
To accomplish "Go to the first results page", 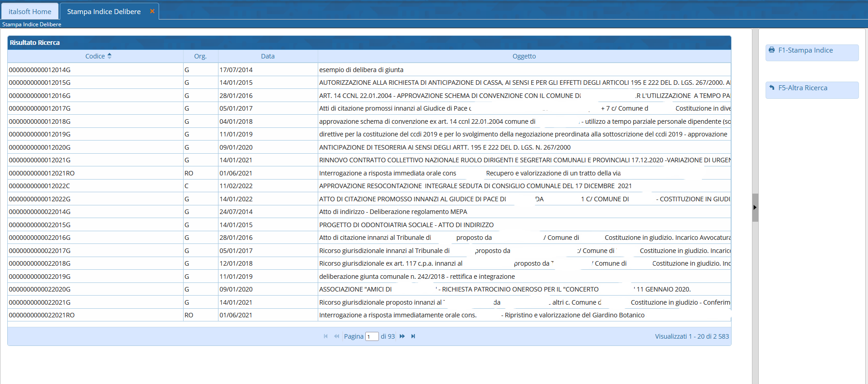I will tap(325, 336).
